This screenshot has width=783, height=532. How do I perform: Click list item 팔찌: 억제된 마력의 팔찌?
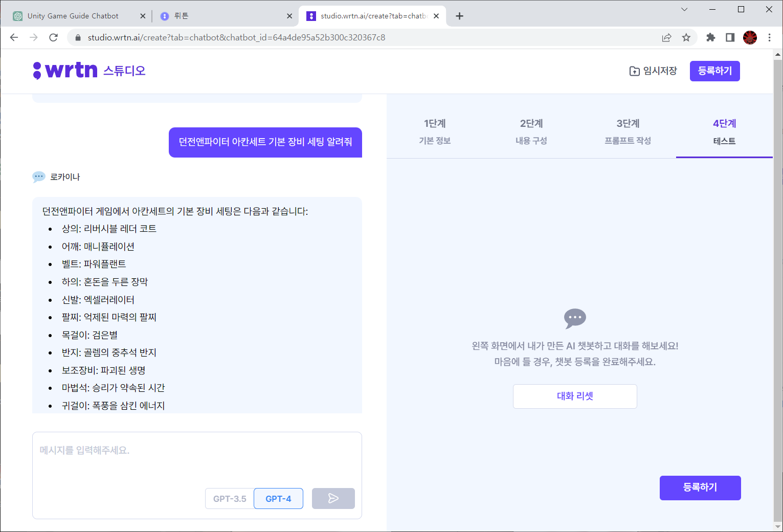(x=109, y=317)
